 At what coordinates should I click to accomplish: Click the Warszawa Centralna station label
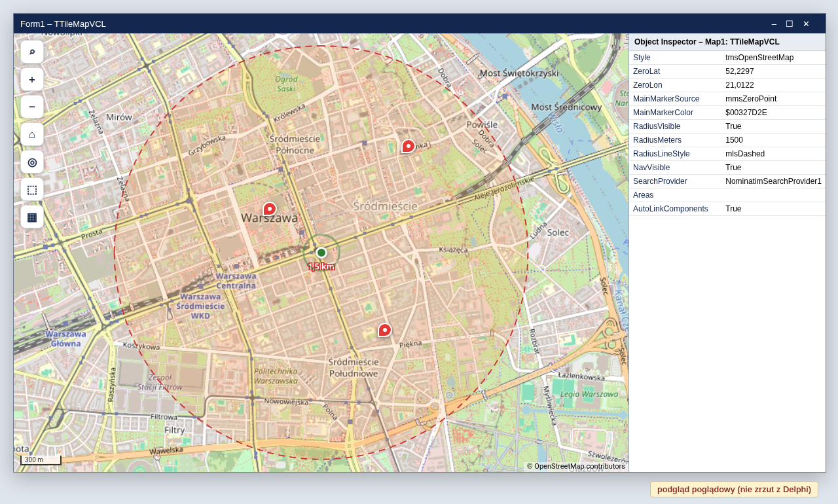(x=236, y=281)
